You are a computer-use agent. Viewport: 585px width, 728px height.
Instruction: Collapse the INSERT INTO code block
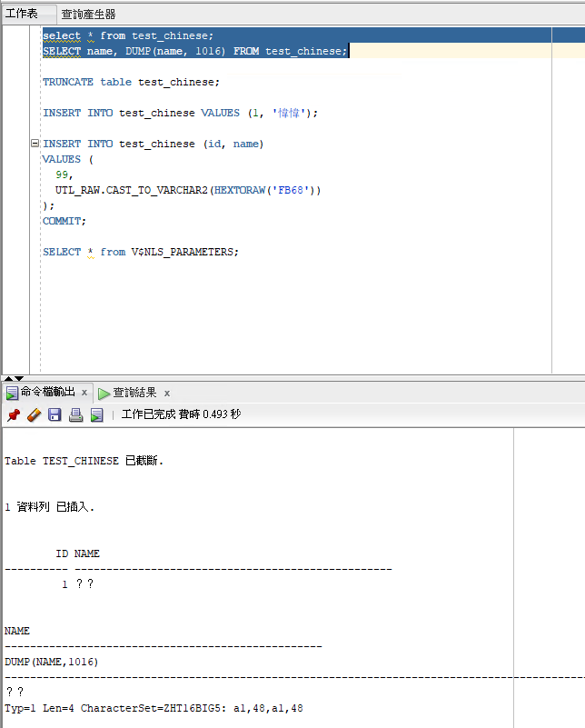point(35,144)
